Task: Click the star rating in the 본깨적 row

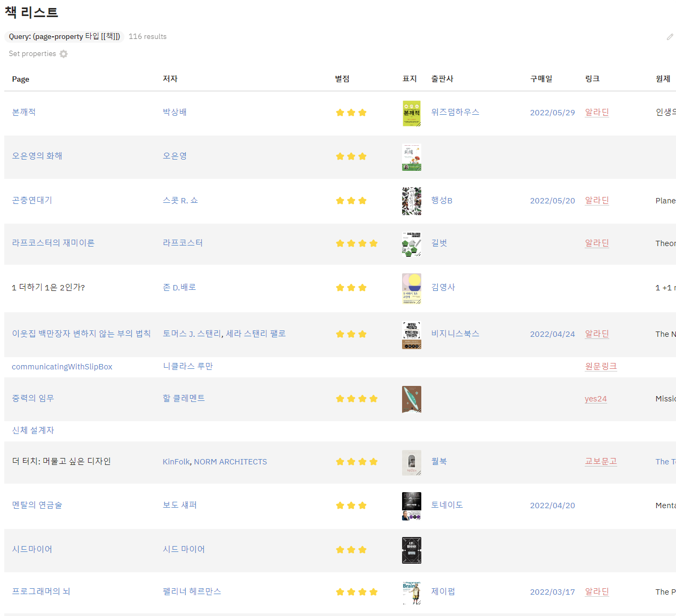Action: click(x=351, y=113)
